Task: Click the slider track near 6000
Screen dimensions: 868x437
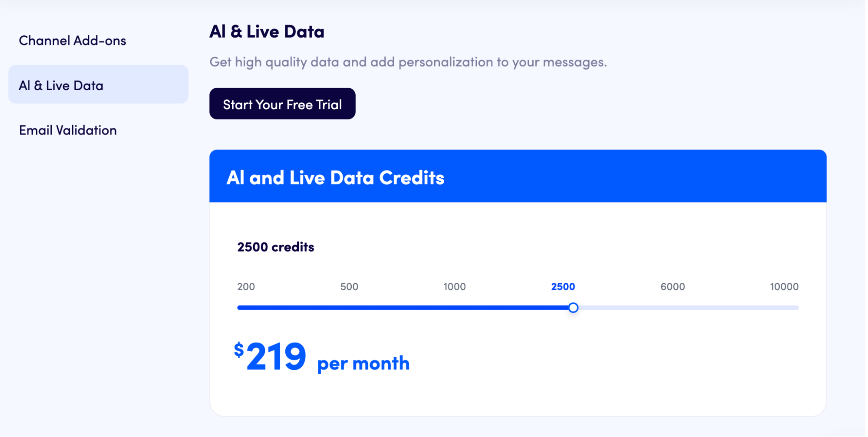Action: pos(674,307)
